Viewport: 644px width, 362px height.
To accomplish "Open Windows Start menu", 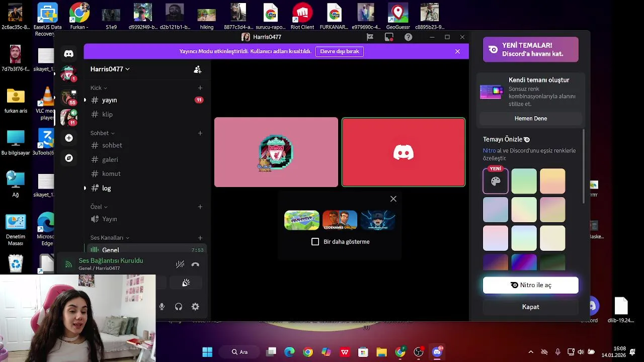I will (x=207, y=352).
